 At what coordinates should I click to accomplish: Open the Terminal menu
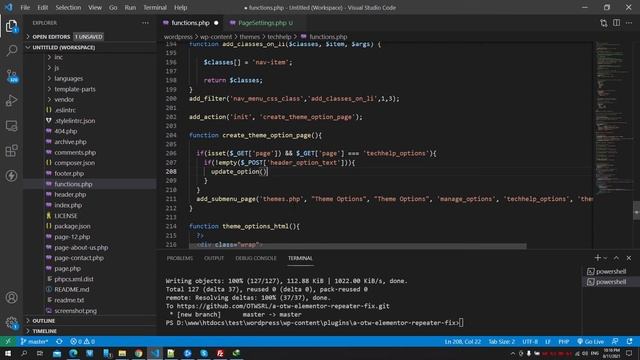155,7
